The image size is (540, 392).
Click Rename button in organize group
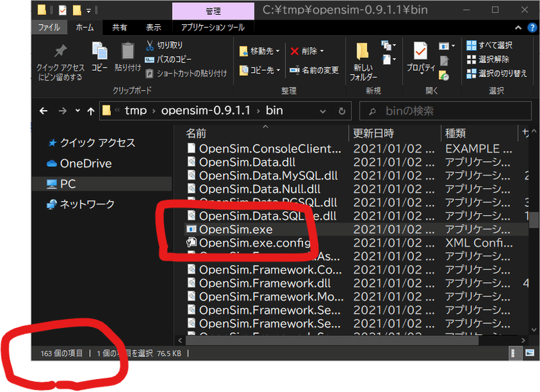pos(314,70)
